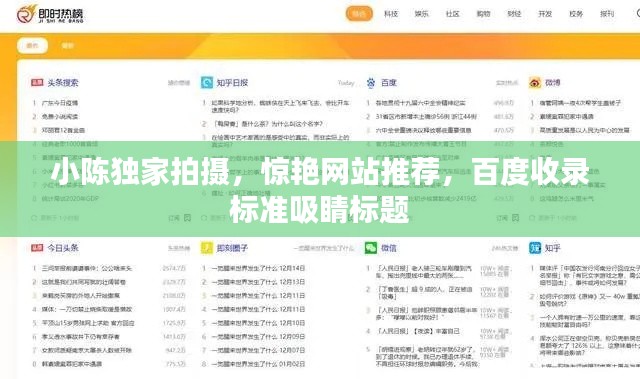The image size is (640, 379).
Task: Click the 微信 green logo icon
Action: pos(371,248)
